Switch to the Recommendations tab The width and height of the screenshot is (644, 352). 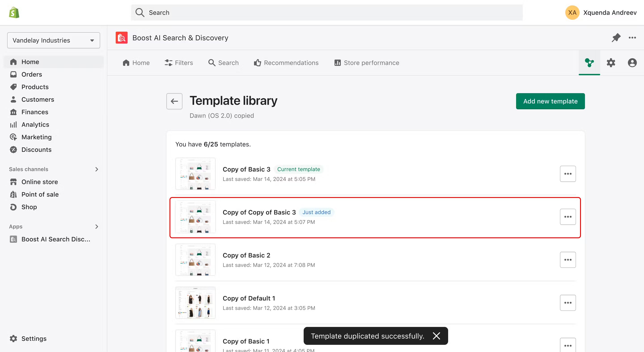[286, 63]
